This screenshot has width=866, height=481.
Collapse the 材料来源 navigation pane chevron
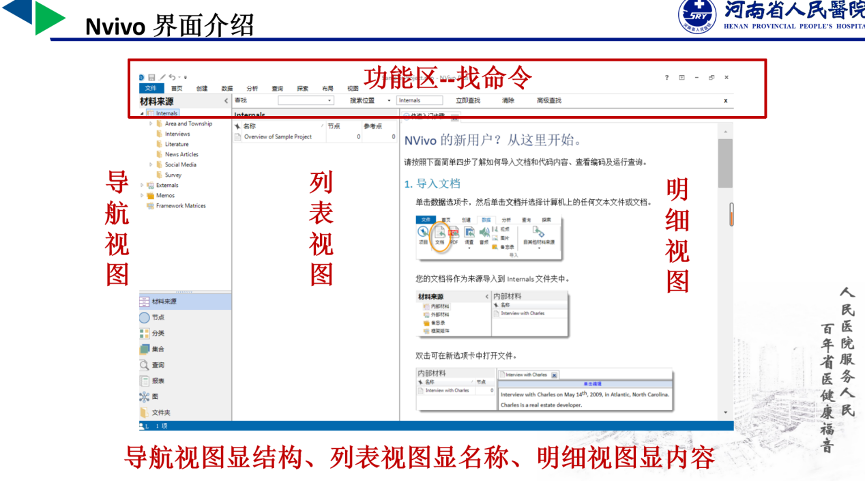226,101
